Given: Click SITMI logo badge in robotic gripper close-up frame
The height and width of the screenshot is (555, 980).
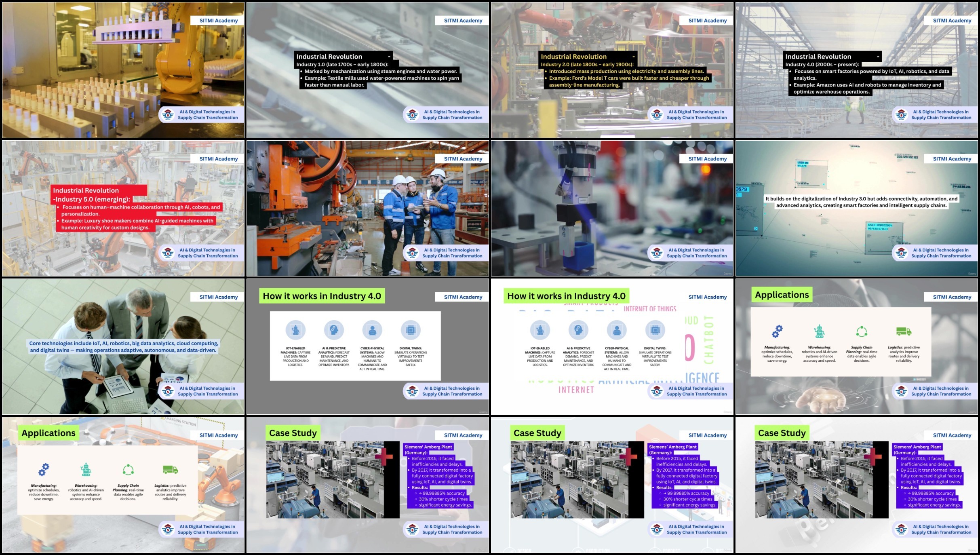Looking at the screenshot, I should (x=657, y=253).
